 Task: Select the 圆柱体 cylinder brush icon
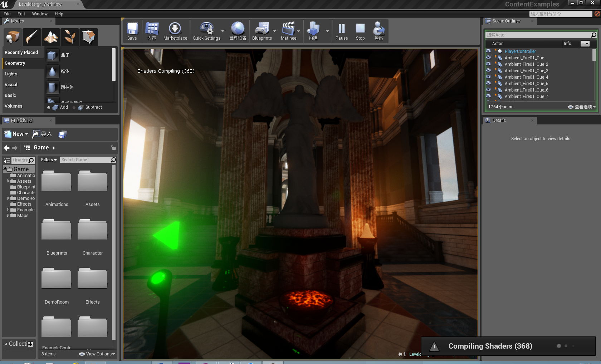click(52, 87)
